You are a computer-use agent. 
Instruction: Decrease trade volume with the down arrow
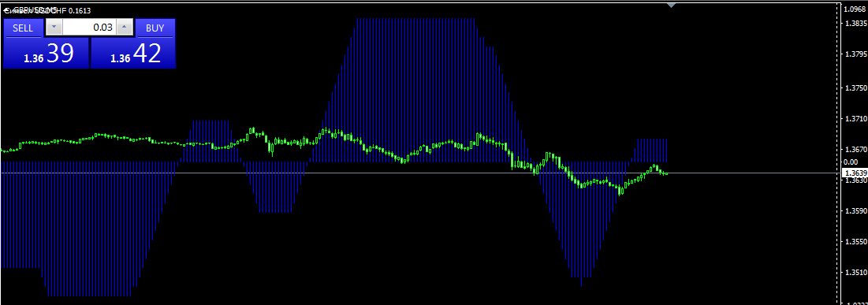click(x=54, y=27)
